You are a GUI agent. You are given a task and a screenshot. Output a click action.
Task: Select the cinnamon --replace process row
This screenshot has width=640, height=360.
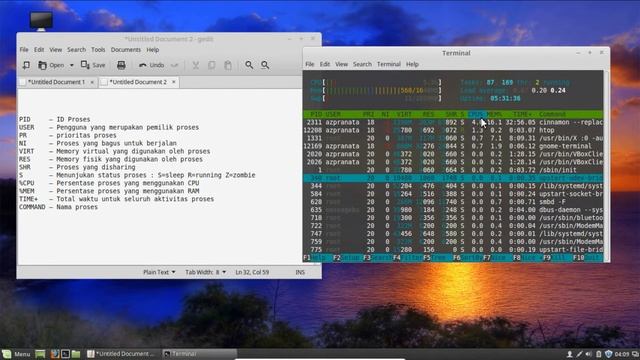coord(453,122)
